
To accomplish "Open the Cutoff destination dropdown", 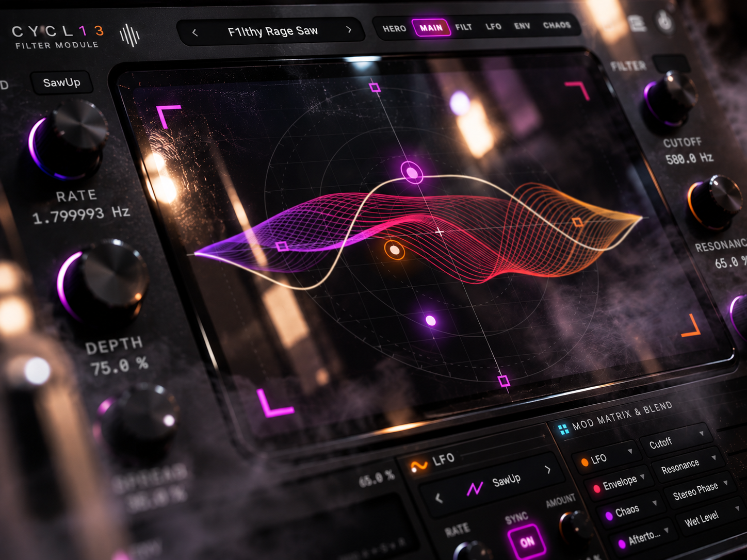I will tap(677, 439).
